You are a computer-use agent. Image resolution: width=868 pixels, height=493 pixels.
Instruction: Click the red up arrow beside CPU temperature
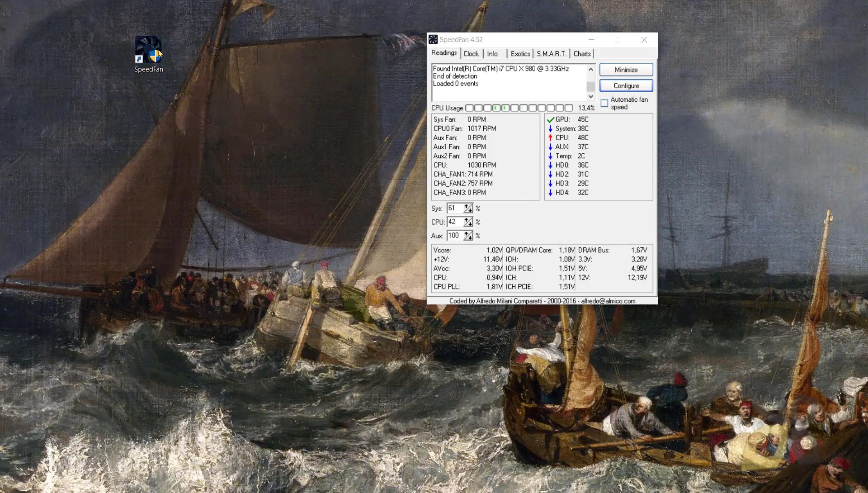[551, 138]
